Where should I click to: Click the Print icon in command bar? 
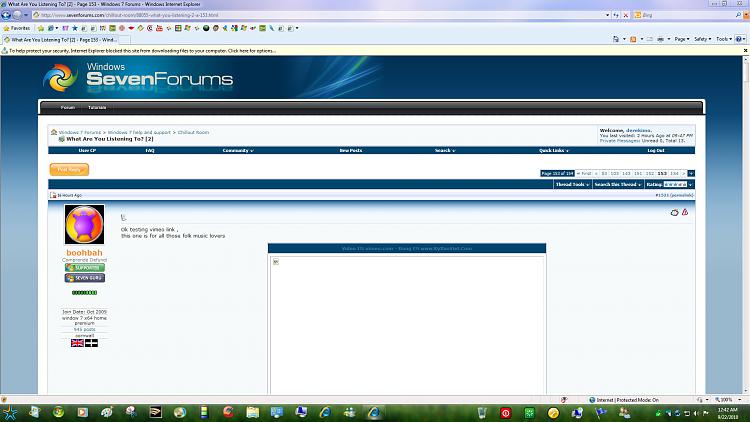tap(661, 39)
